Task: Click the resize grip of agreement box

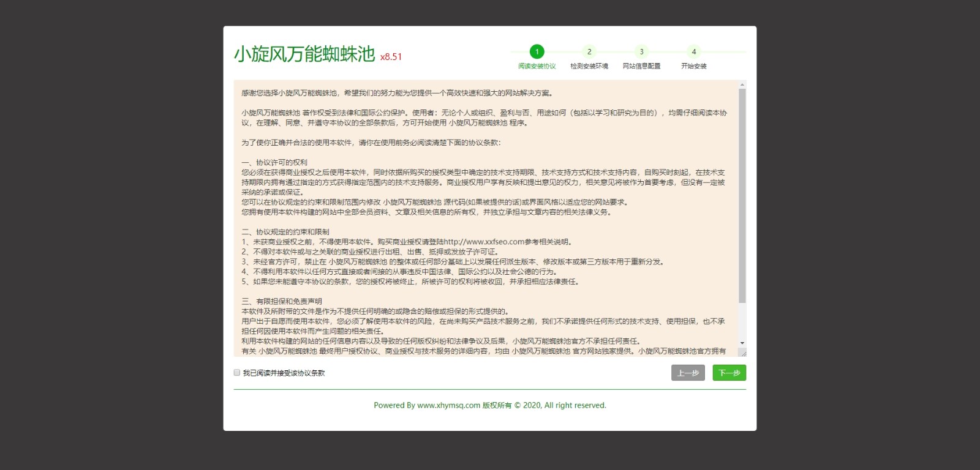Action: point(743,352)
